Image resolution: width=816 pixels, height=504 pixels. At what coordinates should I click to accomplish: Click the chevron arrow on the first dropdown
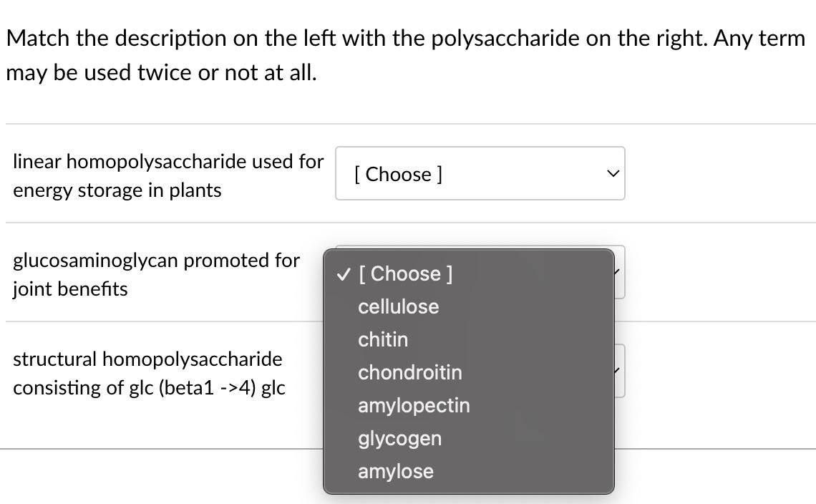tap(611, 174)
